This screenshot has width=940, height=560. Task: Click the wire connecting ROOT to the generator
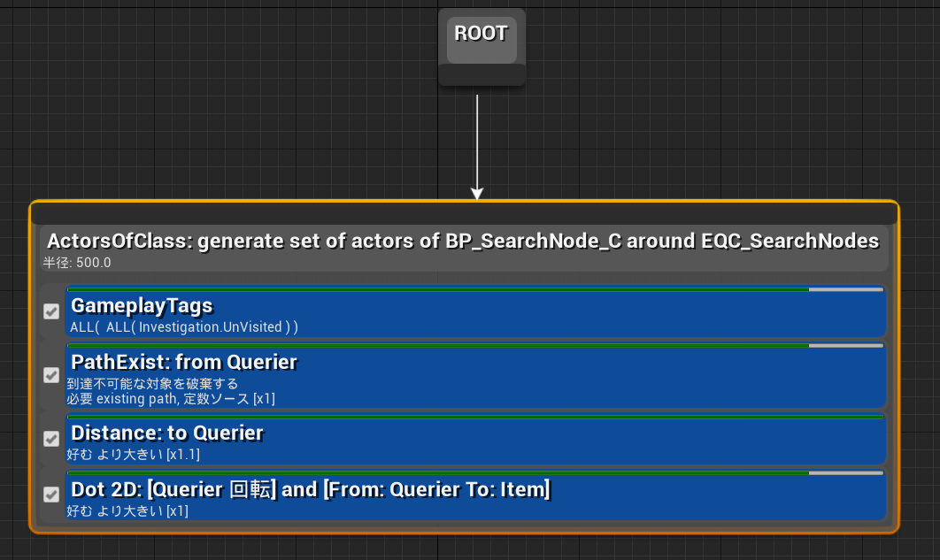point(478,142)
